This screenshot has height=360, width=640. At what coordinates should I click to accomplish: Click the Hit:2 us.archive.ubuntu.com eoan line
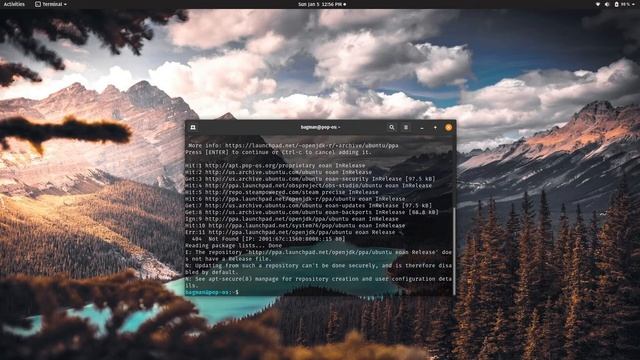pyautogui.click(x=278, y=172)
